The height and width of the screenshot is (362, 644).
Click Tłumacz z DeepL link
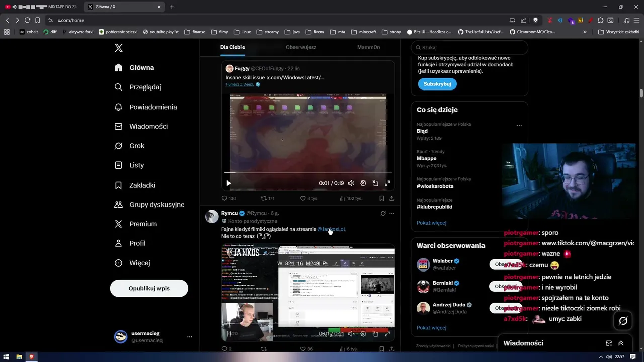(239, 84)
